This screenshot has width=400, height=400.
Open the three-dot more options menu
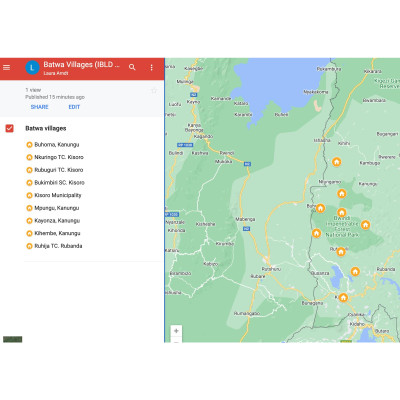tap(151, 68)
